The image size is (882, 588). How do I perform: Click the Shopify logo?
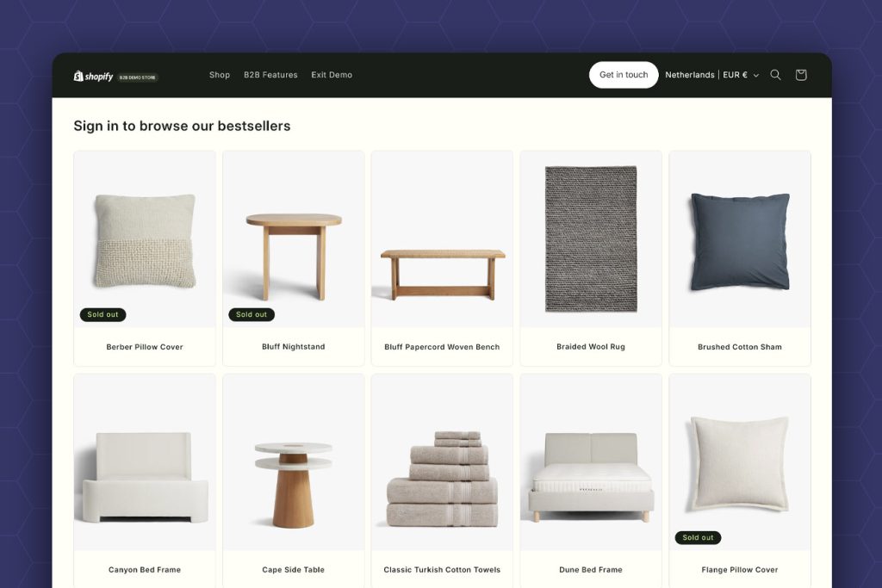[93, 76]
